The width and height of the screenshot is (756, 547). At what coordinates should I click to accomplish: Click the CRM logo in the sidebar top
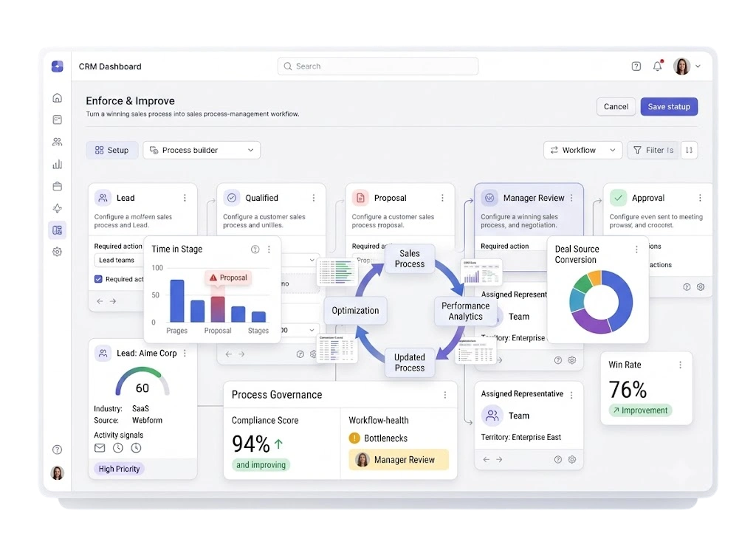click(x=58, y=66)
